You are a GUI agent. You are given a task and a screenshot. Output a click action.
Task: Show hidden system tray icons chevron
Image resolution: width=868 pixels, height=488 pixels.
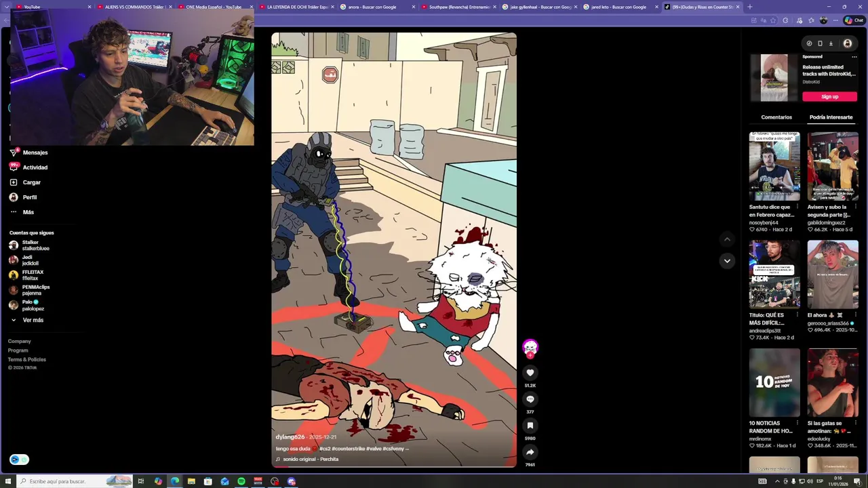click(x=777, y=481)
